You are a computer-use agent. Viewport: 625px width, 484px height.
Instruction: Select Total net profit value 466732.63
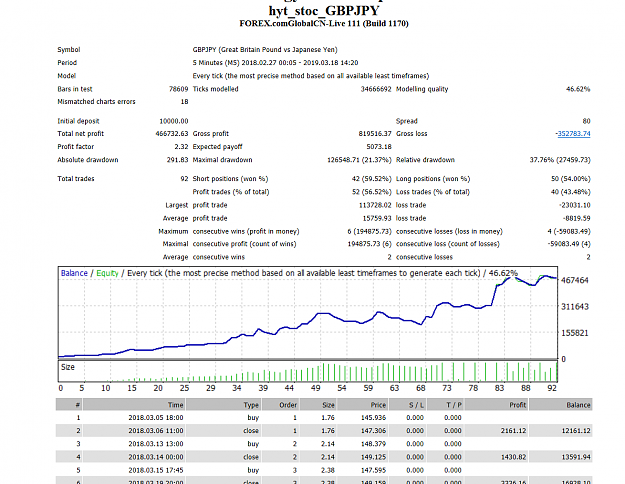pos(172,134)
